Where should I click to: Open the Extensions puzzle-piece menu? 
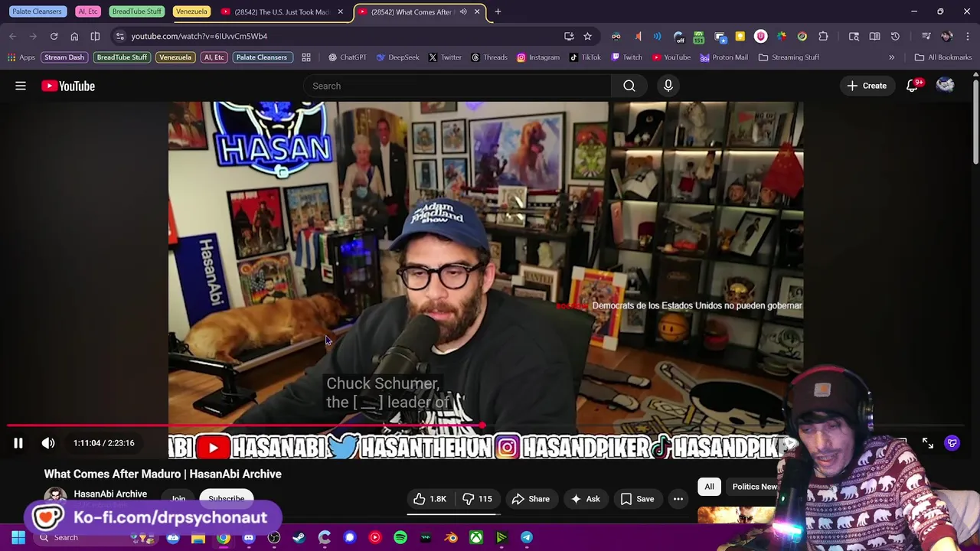point(823,36)
